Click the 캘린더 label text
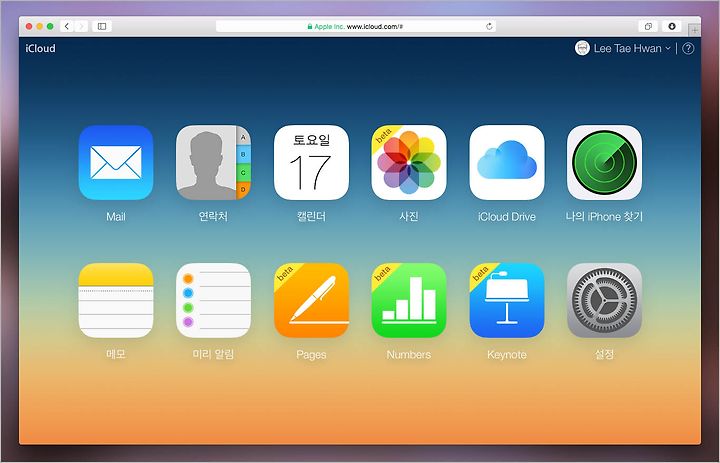Screen dimensions: 720x463 311,216
